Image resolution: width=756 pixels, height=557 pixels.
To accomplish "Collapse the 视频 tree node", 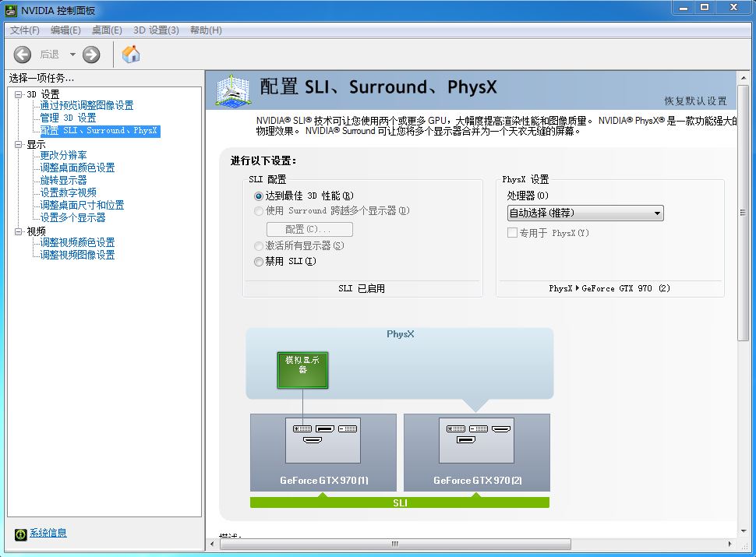I will [x=19, y=231].
